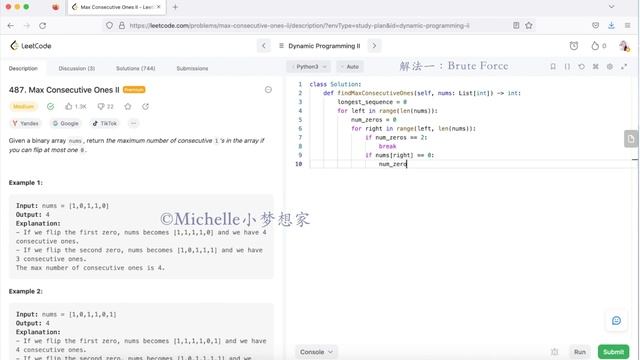Viewport: 640px width, 360px height.
Task: Expand the Console panel
Action: point(316,352)
